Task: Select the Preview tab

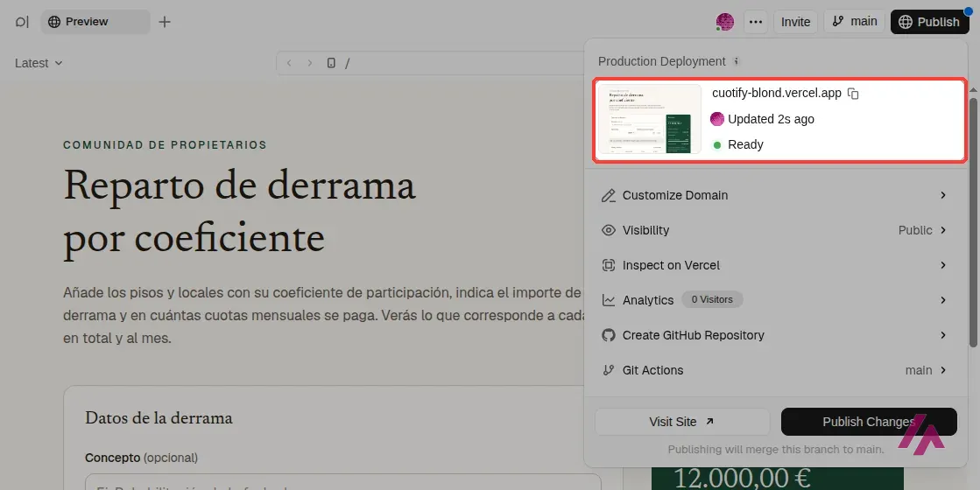Action: pos(95,22)
